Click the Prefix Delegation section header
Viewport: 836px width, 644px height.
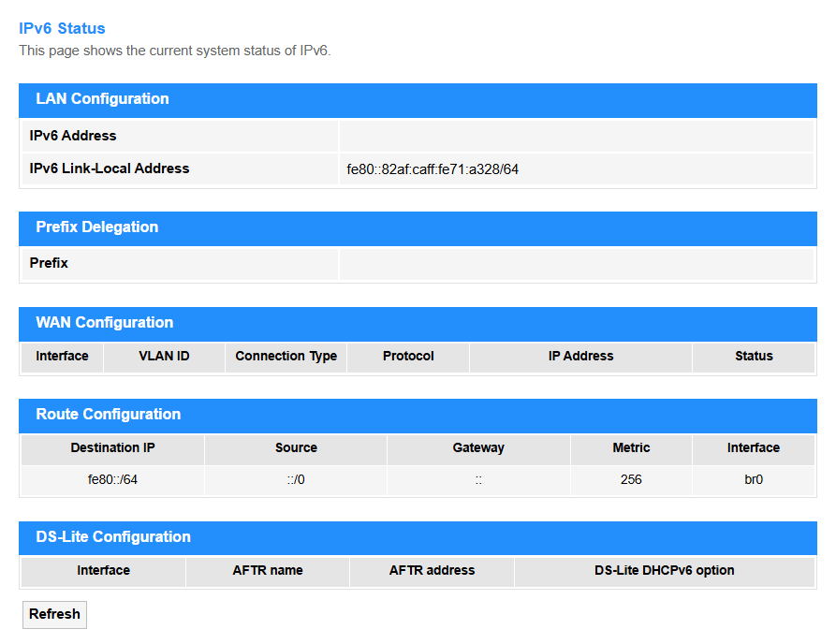(x=418, y=228)
